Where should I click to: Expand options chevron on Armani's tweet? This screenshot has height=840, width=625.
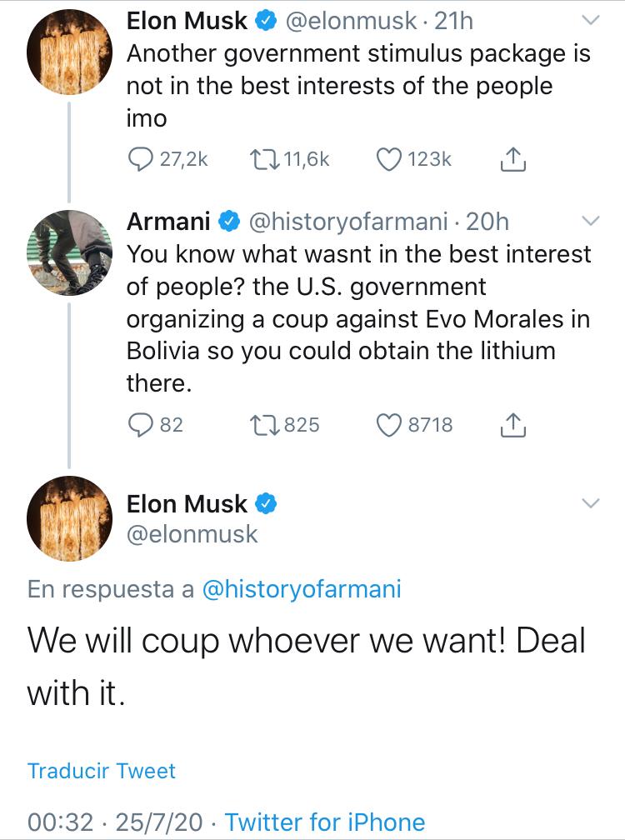[589, 221]
